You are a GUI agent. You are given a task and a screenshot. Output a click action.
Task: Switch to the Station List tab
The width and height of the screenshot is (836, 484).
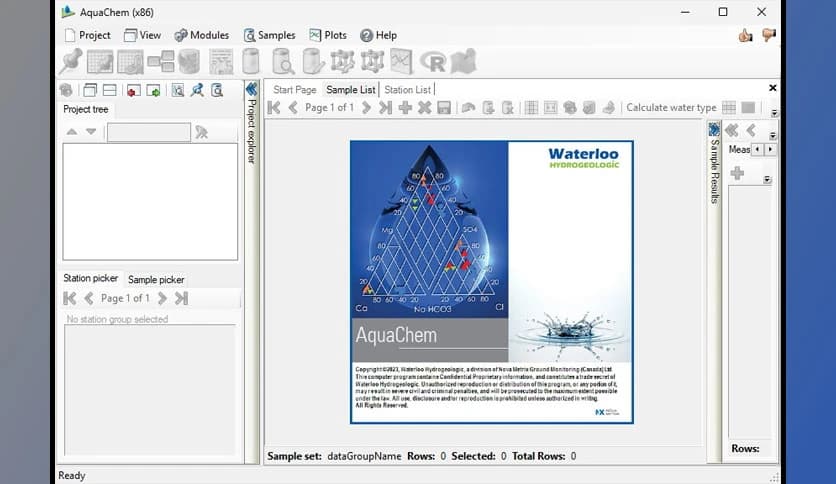407,89
